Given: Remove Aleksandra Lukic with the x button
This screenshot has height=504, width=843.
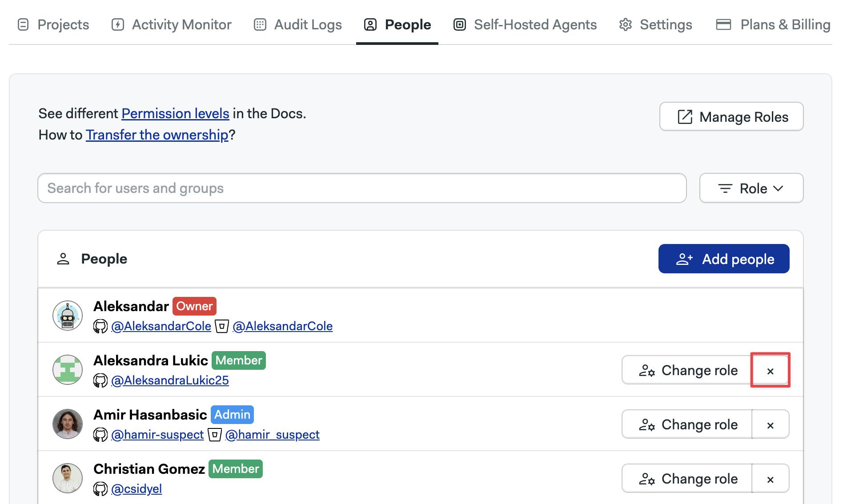Looking at the screenshot, I should coord(771,370).
